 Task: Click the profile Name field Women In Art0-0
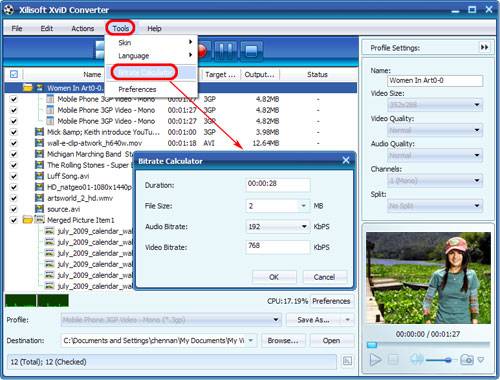(435, 80)
